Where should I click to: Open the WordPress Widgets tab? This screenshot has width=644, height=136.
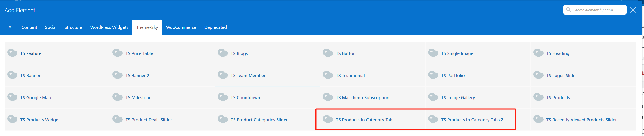tap(109, 27)
